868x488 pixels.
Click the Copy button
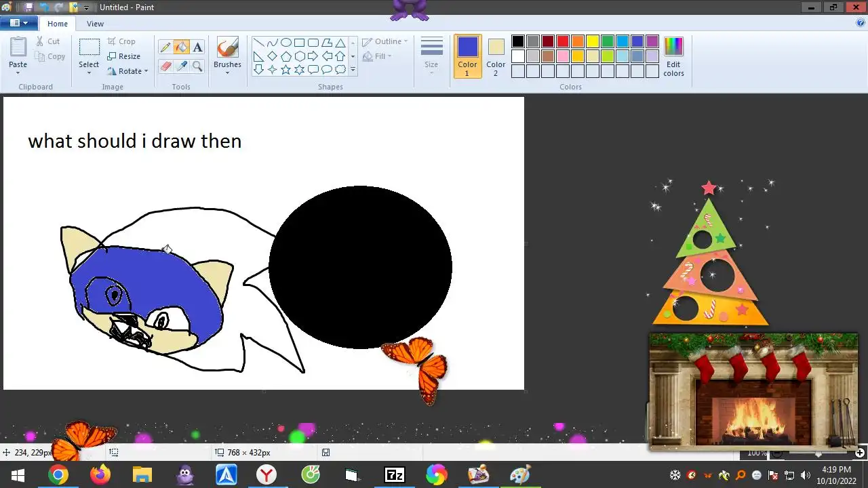tap(50, 56)
